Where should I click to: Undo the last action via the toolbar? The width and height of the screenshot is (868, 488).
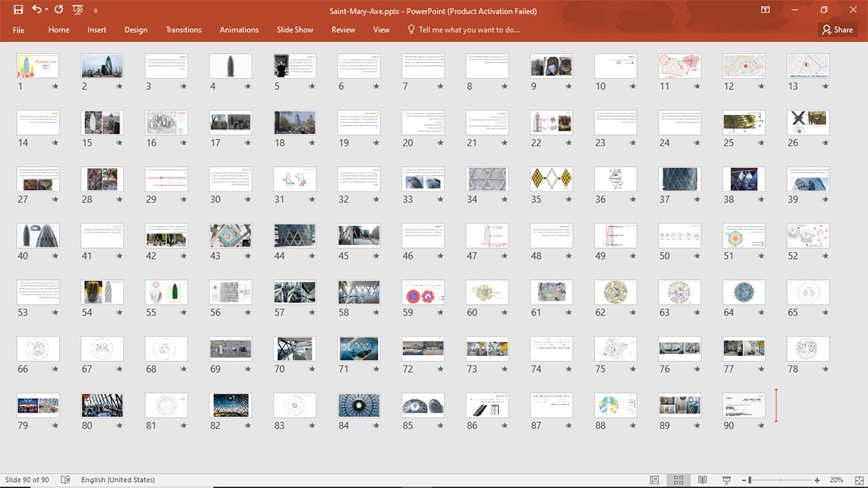(37, 10)
